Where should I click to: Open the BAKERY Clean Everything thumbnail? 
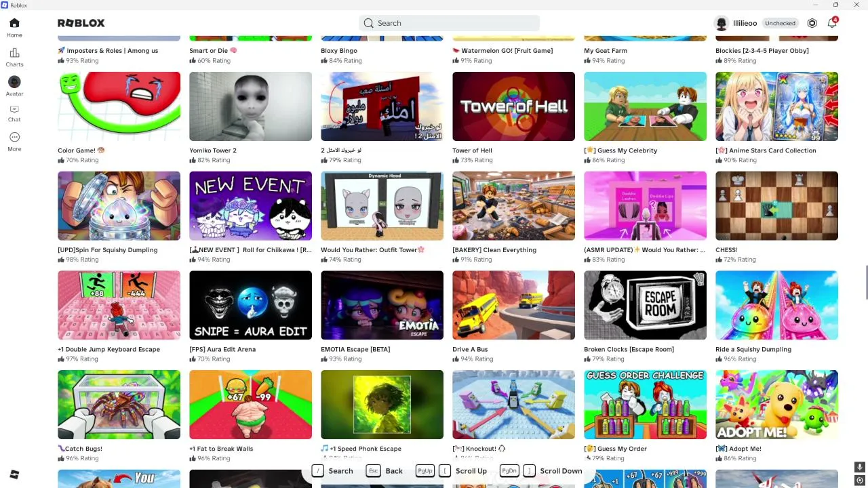pyautogui.click(x=513, y=206)
